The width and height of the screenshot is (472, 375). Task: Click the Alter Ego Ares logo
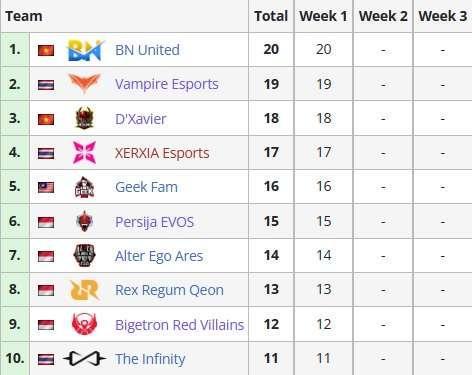(84, 256)
